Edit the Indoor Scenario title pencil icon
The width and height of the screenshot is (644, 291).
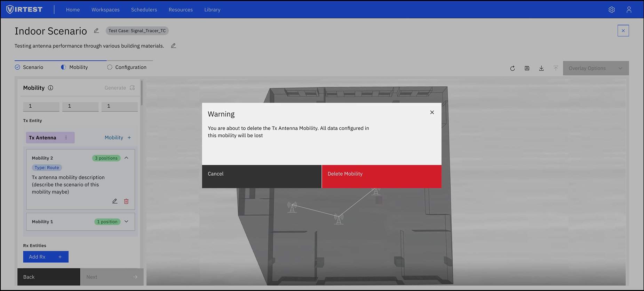click(x=96, y=31)
